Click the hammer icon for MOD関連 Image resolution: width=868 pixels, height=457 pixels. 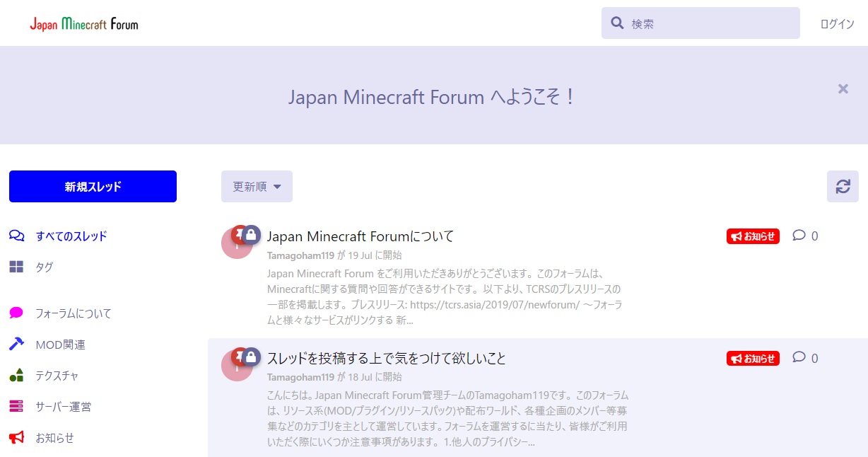(16, 345)
